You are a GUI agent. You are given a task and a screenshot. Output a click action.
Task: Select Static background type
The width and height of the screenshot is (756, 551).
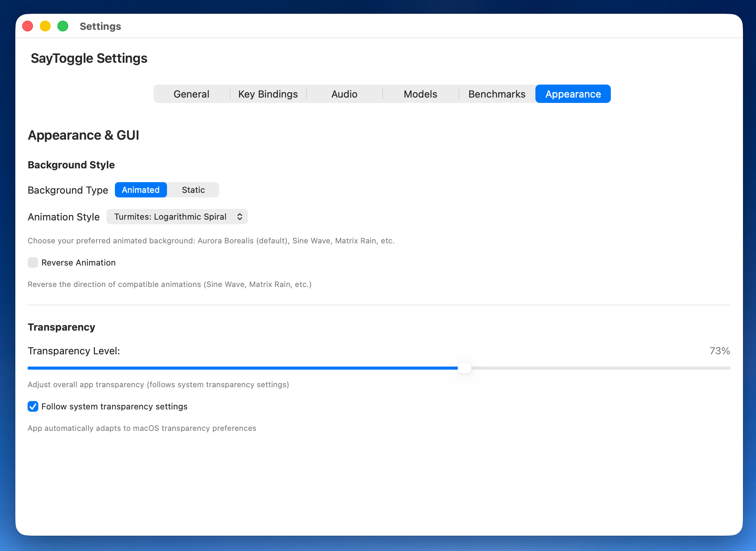click(x=193, y=190)
